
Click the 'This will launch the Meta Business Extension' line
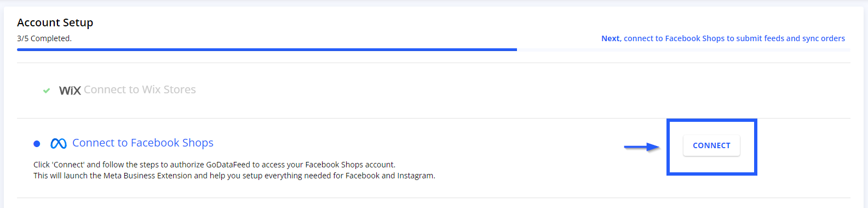pyautogui.click(x=234, y=176)
